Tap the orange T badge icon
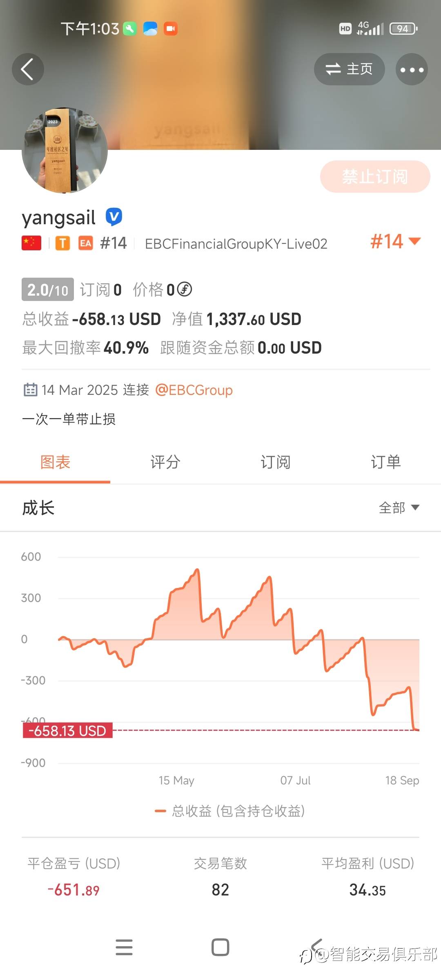441x980 pixels. coord(63,243)
